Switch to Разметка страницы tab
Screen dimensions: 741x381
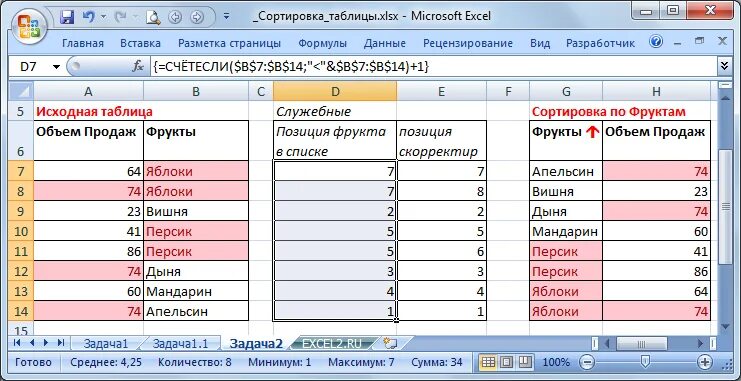coord(229,43)
